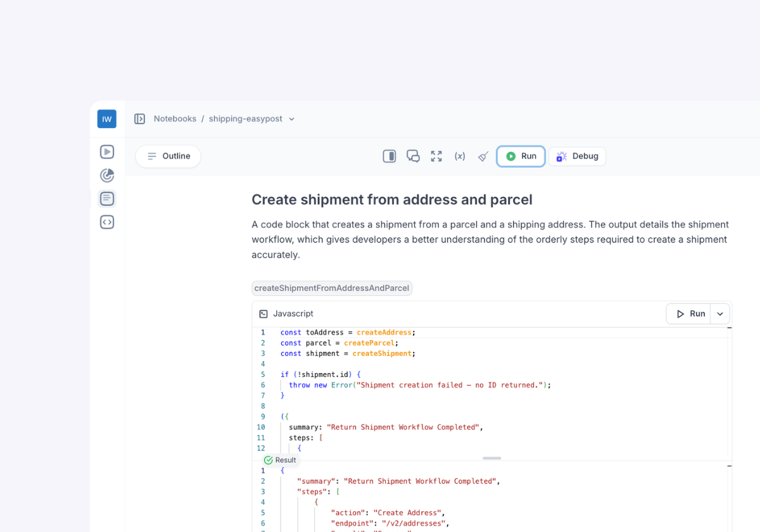
Task: Open the Outline panel
Action: [168, 156]
